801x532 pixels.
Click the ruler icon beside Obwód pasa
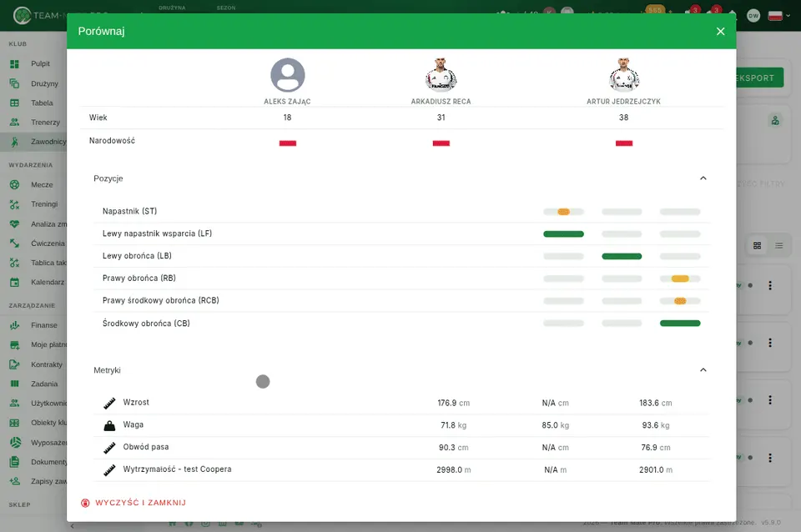coord(109,448)
